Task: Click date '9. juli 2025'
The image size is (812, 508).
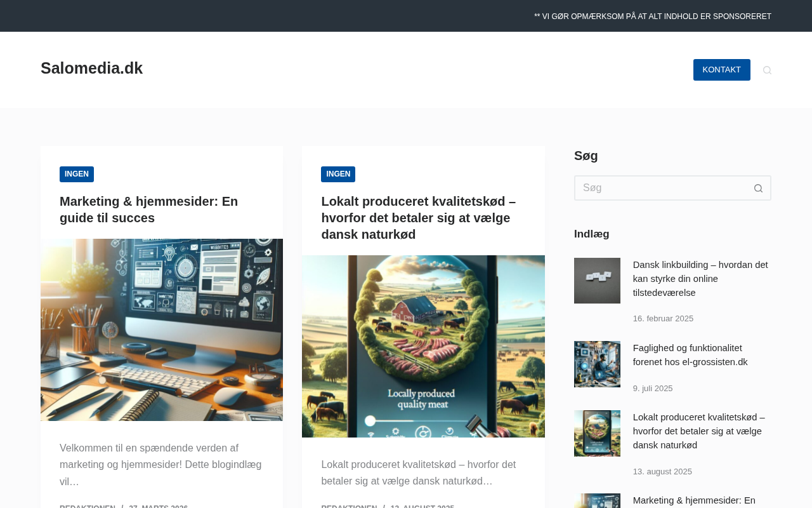Action: pyautogui.click(x=653, y=389)
